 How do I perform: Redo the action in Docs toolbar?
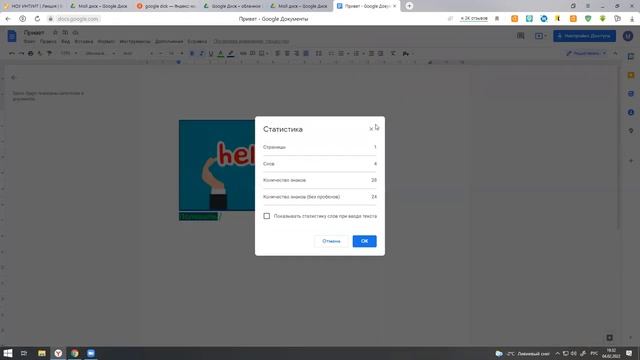pos(21,53)
